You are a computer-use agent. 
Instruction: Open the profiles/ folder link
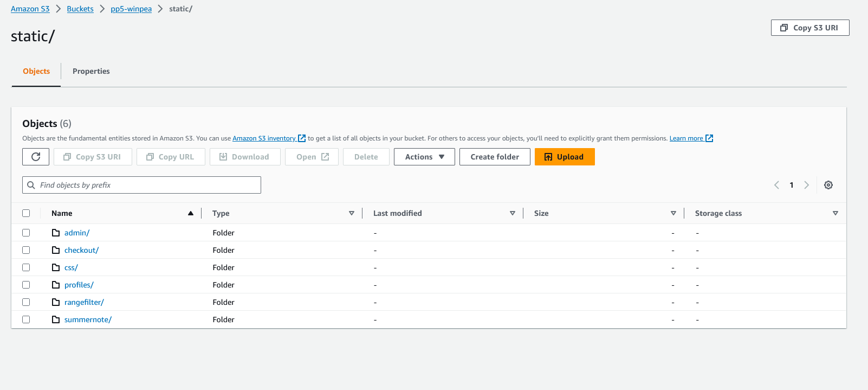pos(79,285)
